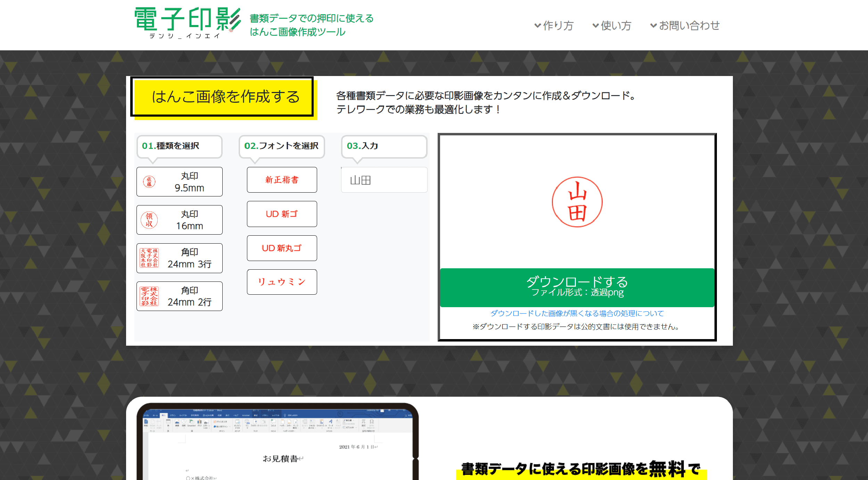Image resolution: width=868 pixels, height=480 pixels.
Task: Select 丸印 16mm stamp type
Action: pos(180,220)
